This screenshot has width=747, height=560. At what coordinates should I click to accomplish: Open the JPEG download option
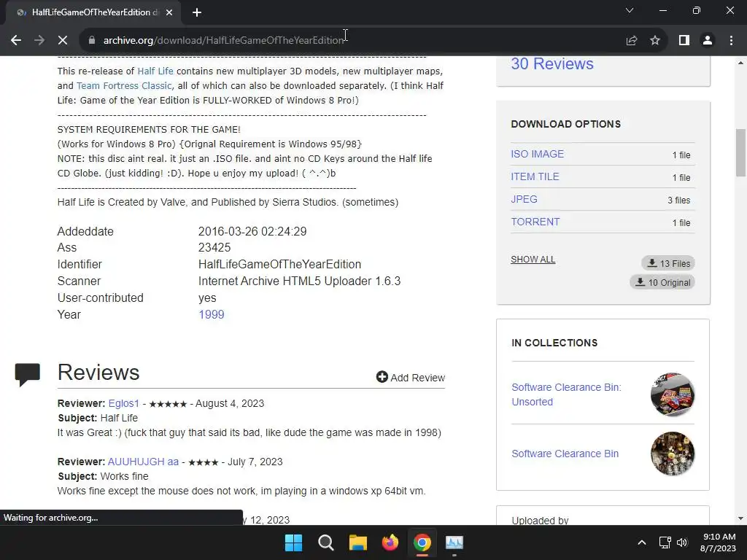point(524,199)
